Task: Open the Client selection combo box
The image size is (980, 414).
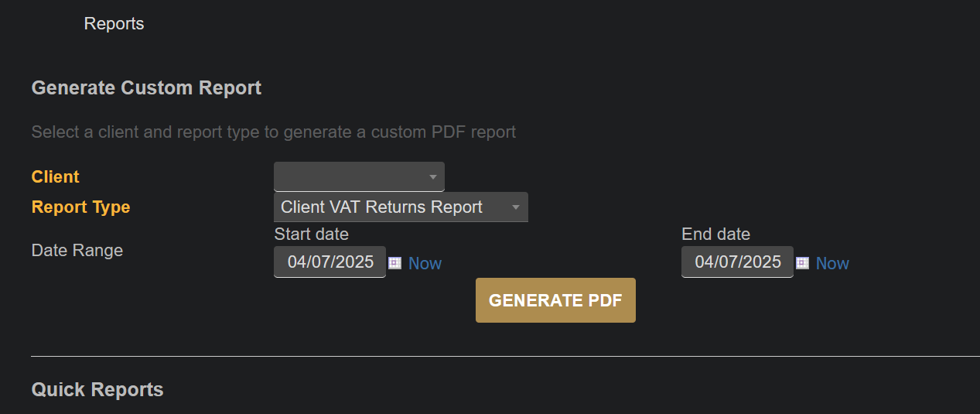Action: [359, 176]
